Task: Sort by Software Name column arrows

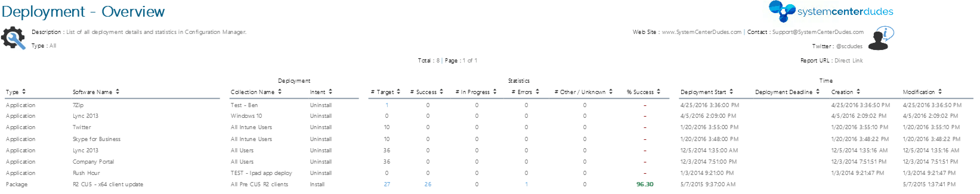Action: [x=118, y=91]
